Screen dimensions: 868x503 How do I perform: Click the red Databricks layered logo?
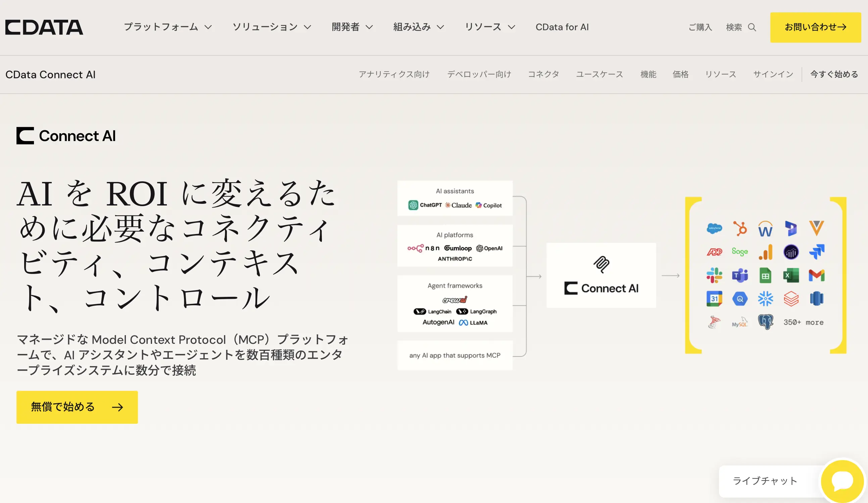[791, 299]
